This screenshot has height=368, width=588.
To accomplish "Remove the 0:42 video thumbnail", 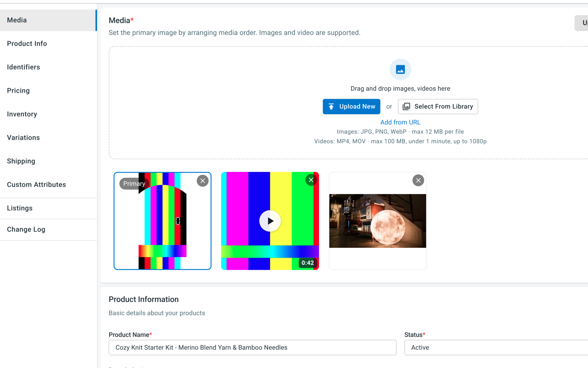I will 311,180.
